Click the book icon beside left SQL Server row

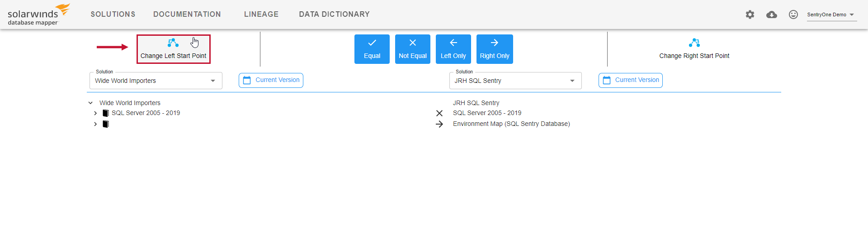click(106, 113)
